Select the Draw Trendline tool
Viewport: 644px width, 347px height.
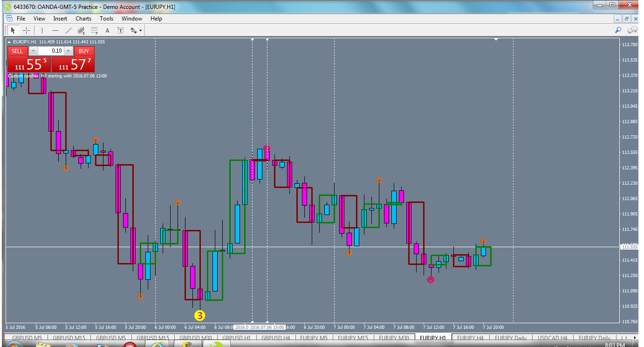(x=68, y=30)
